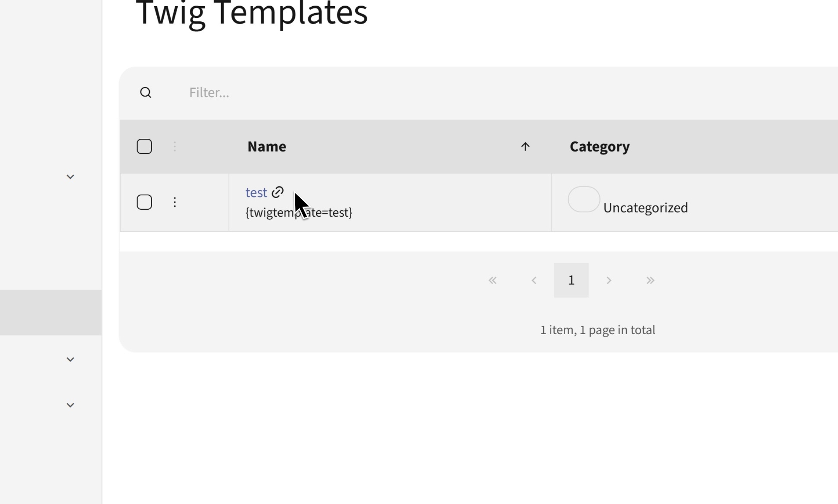
Task: Sort the table by the Name column header
Action: tap(267, 147)
